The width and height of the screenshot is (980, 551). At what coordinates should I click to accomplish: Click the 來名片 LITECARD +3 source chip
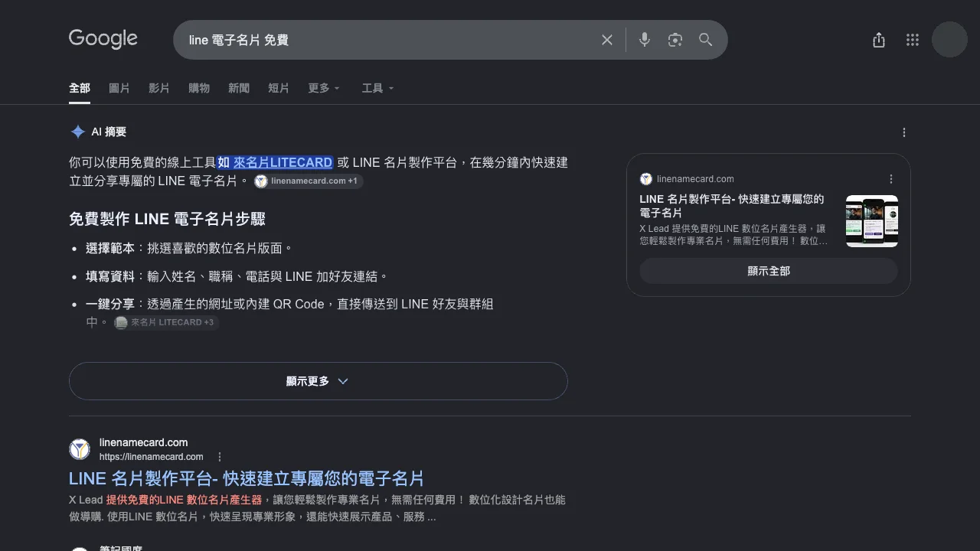(165, 323)
